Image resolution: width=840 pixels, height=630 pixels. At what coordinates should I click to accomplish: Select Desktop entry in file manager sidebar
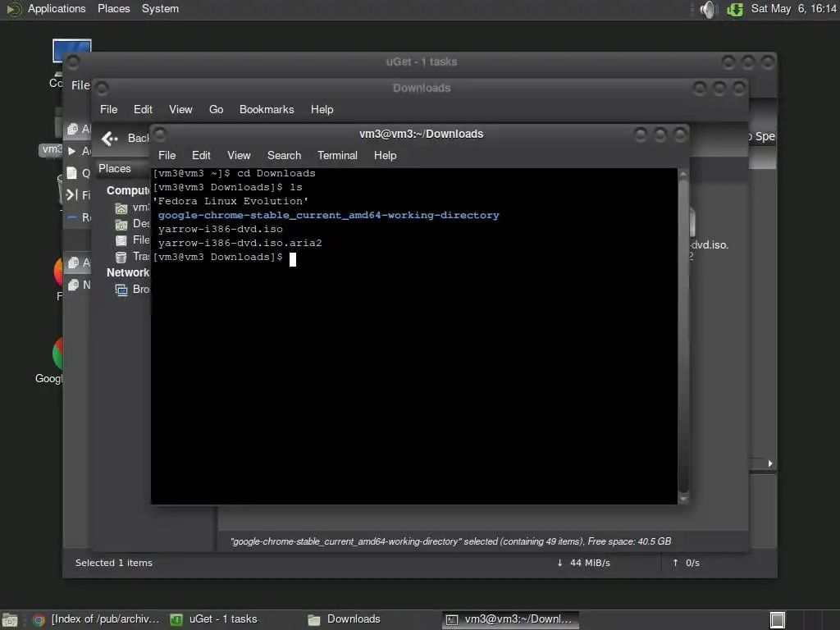coord(132,224)
